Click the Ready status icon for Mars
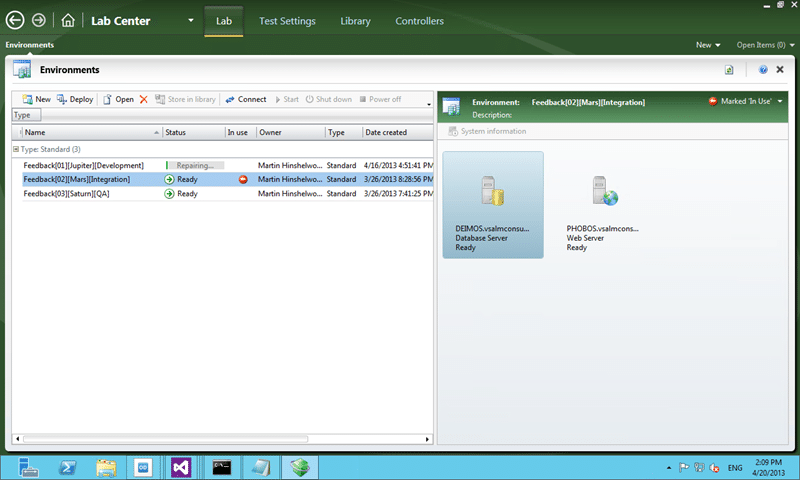Viewport: 800px width, 480px height. tap(169, 180)
